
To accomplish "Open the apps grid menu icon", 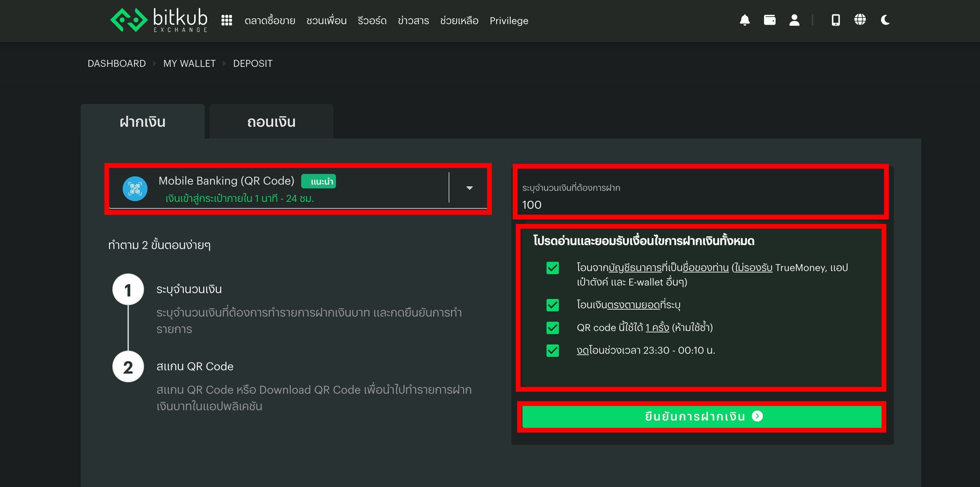I will click(x=227, y=20).
